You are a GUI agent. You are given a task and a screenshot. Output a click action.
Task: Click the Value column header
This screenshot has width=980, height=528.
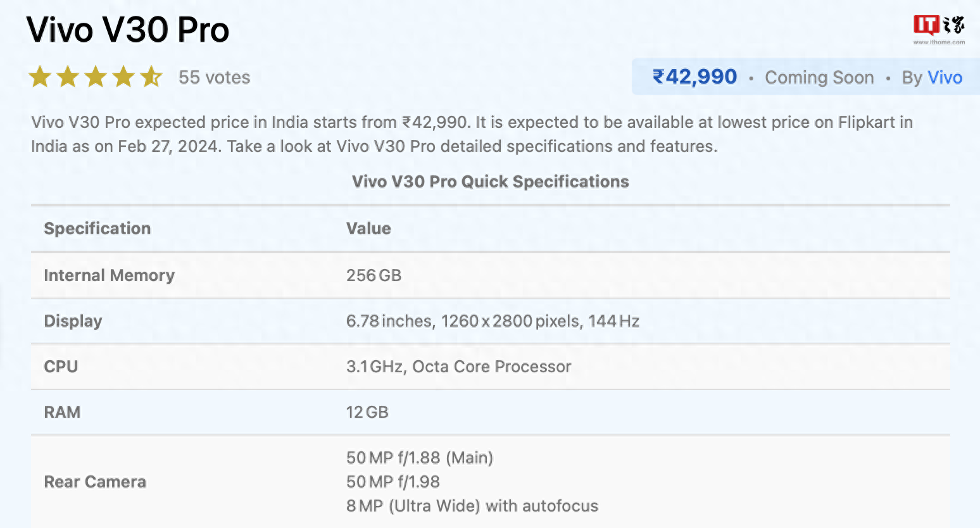(x=368, y=229)
